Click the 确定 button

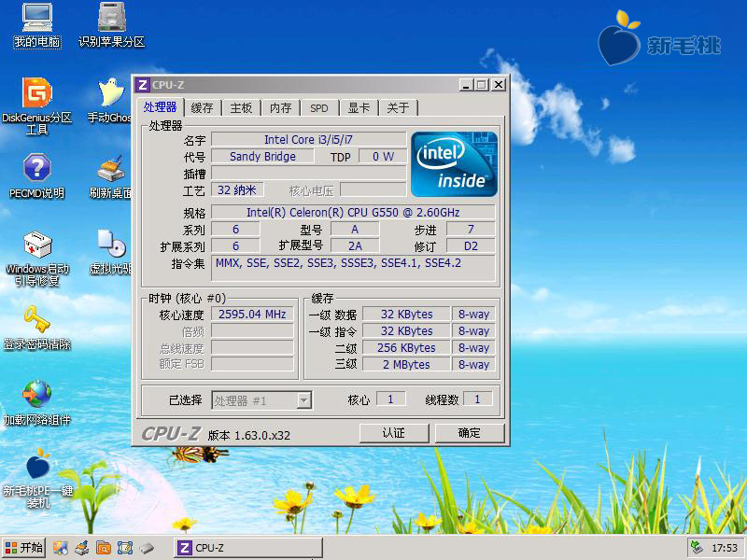[470, 433]
